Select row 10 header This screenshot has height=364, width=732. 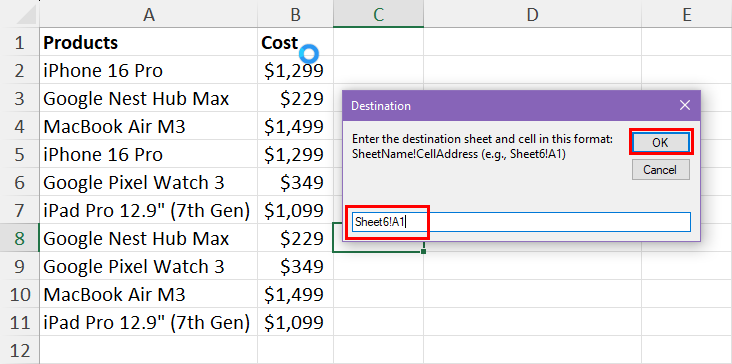20,294
